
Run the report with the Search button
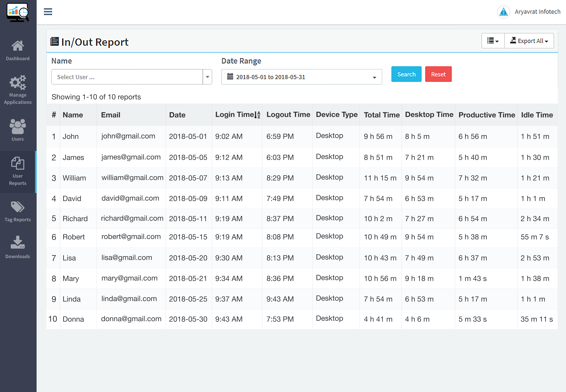coord(406,74)
